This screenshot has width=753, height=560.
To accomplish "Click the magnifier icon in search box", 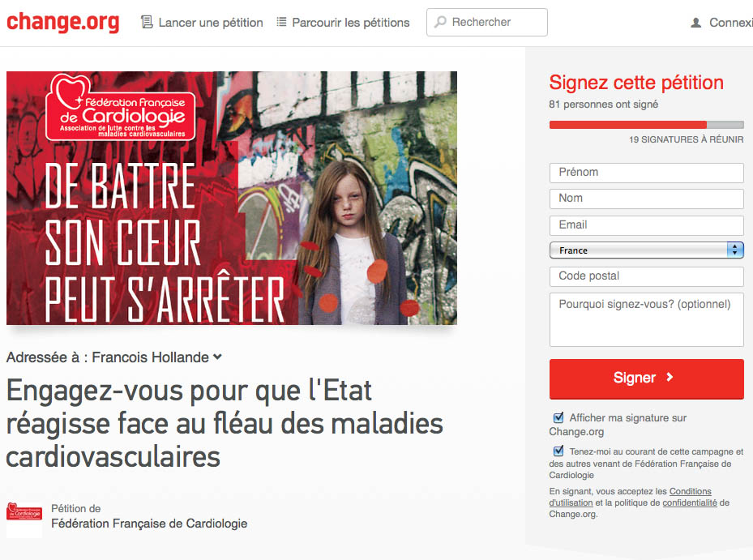I will (440, 22).
